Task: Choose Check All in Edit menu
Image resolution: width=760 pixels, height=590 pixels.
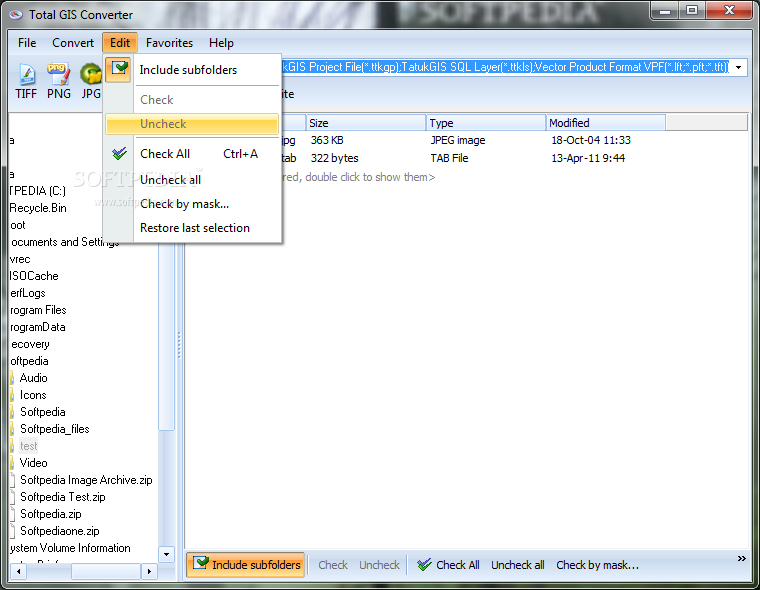Action: coord(192,154)
